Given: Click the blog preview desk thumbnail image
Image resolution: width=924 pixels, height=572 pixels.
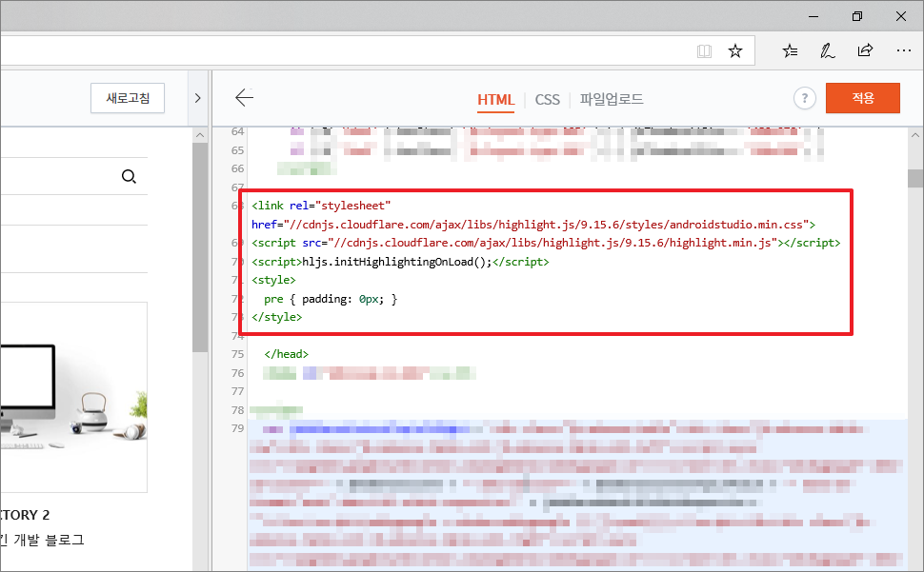Looking at the screenshot, I should [73, 397].
